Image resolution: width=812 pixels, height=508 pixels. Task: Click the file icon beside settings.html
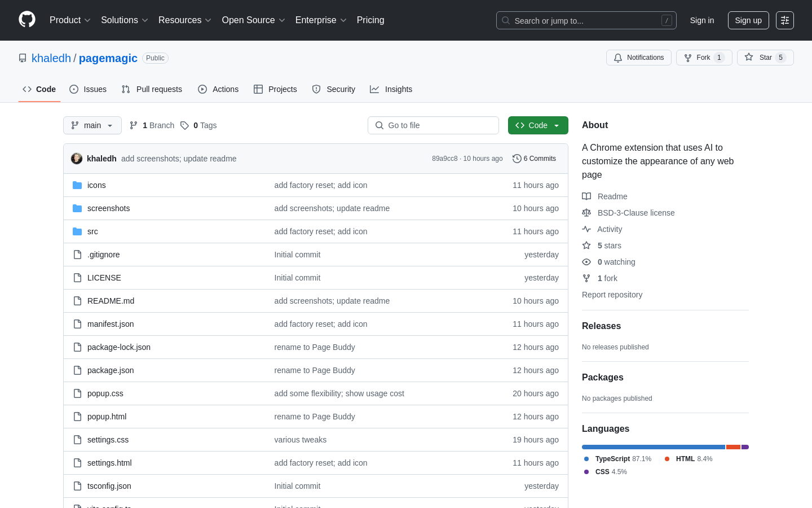point(77,463)
